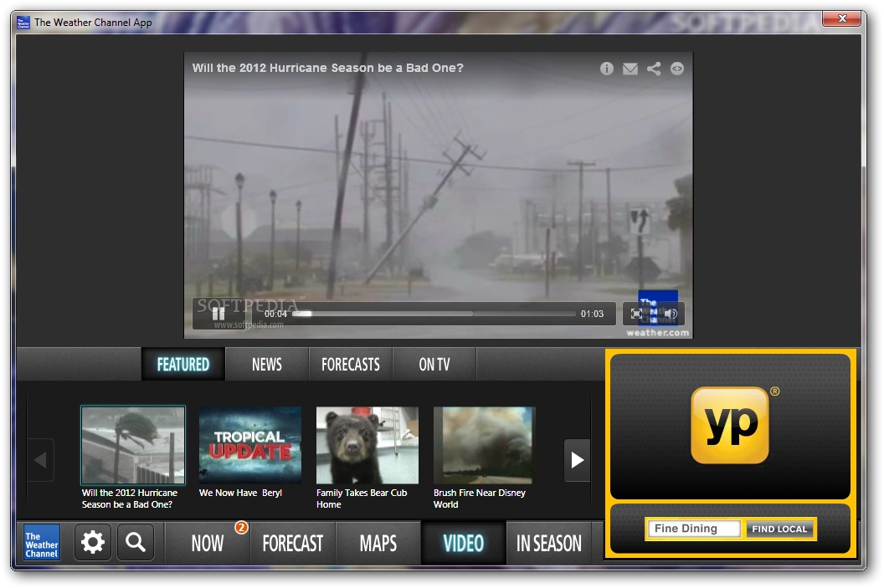Show previous videos with left arrow
The height and width of the screenshot is (588, 884).
coord(40,460)
